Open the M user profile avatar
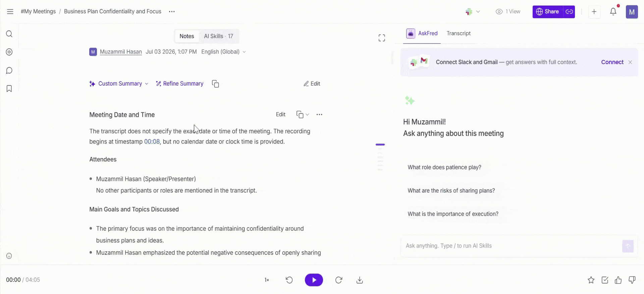The height and width of the screenshot is (294, 644). (632, 12)
